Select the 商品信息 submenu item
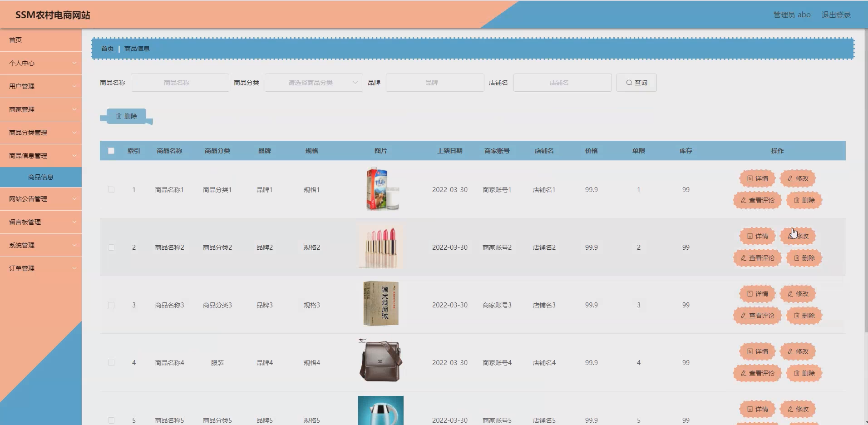 [41, 177]
